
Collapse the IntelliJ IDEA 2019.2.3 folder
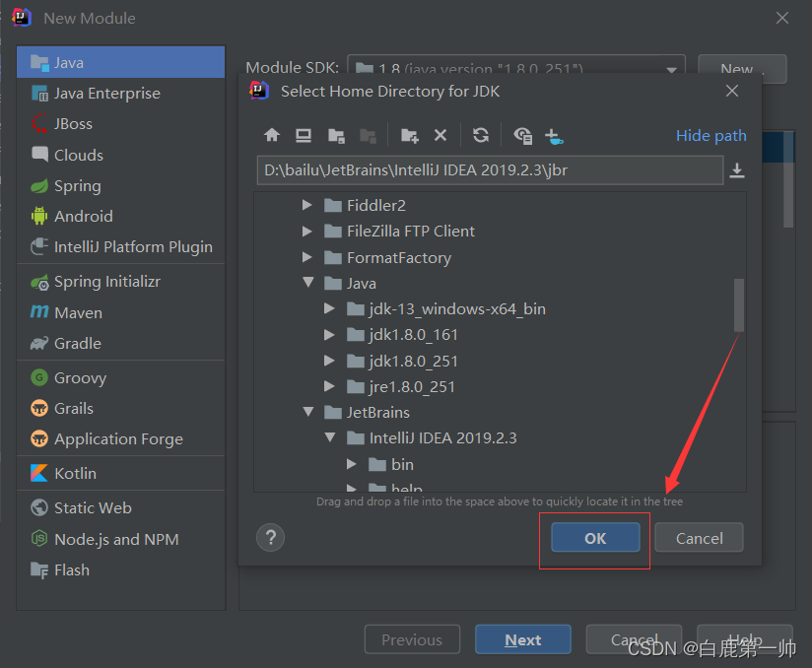[330, 437]
